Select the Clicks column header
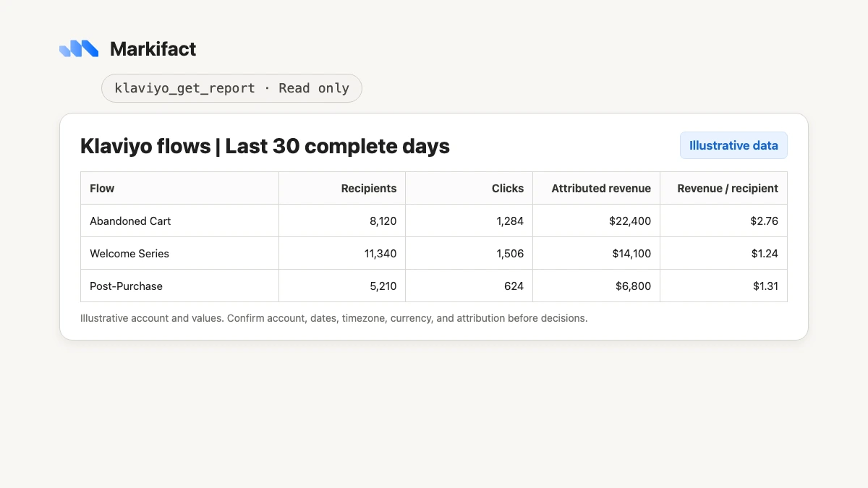The width and height of the screenshot is (868, 488). pos(469,188)
